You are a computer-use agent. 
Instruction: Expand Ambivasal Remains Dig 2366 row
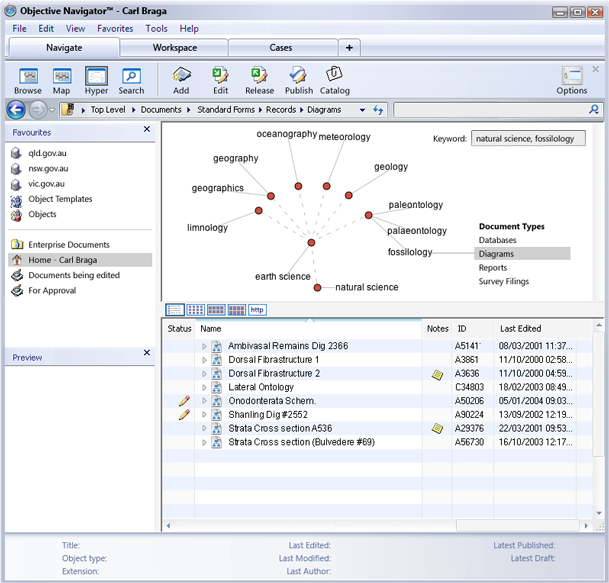click(204, 346)
